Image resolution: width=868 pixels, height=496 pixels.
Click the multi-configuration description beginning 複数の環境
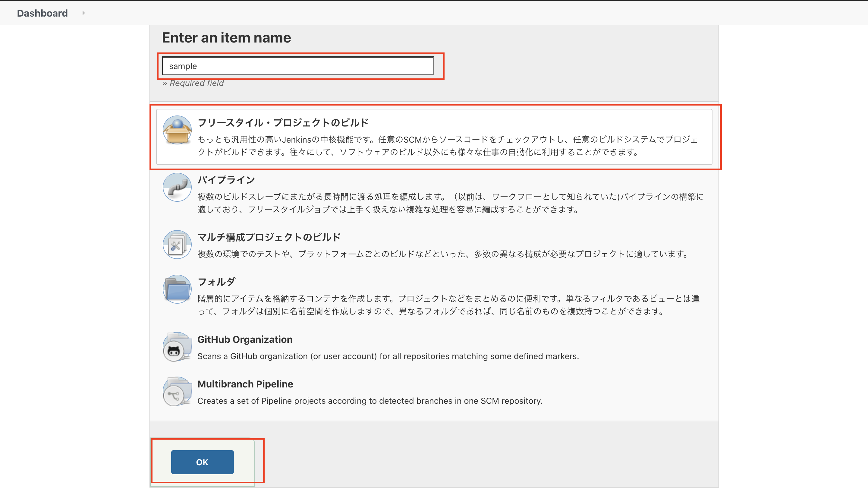click(443, 254)
